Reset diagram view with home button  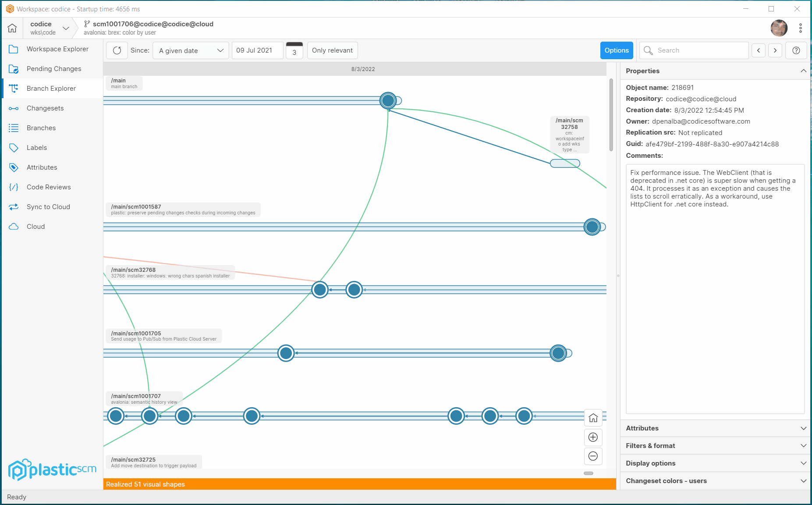[593, 418]
